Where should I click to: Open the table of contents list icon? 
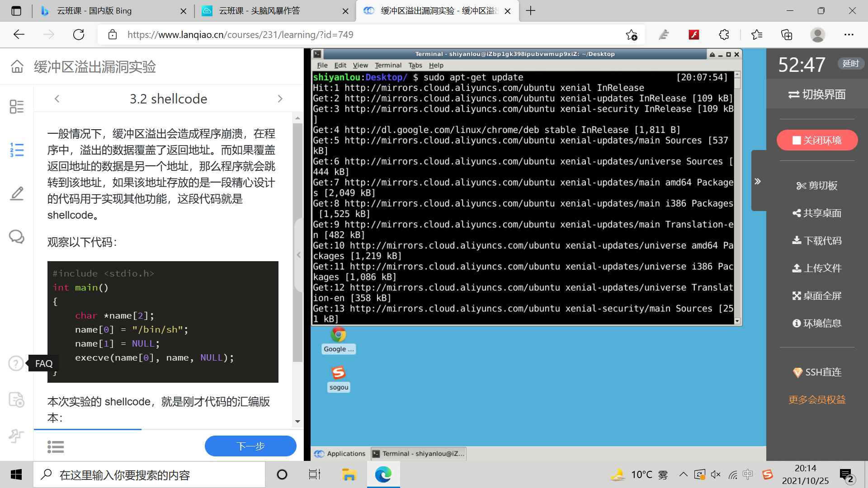tap(56, 447)
